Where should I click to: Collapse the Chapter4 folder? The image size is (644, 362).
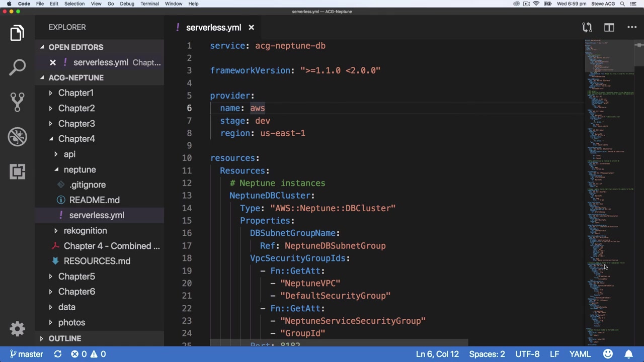pos(76,139)
